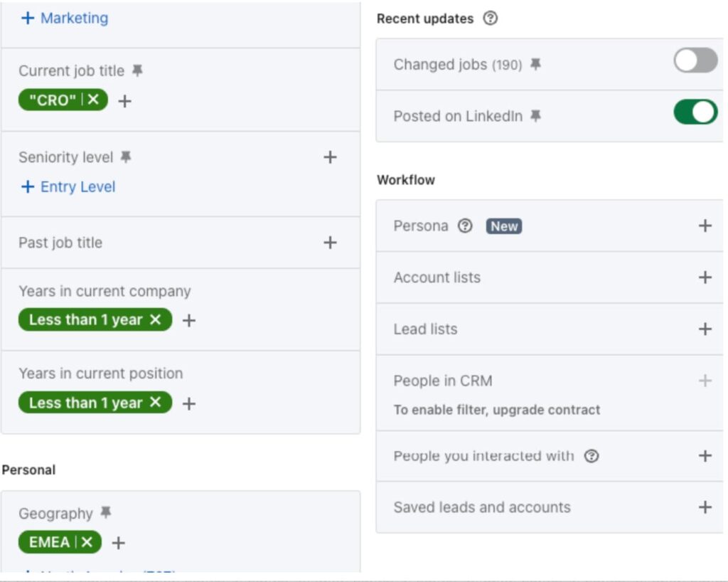
Task: Open the Recent updates help icon
Action: (x=490, y=18)
